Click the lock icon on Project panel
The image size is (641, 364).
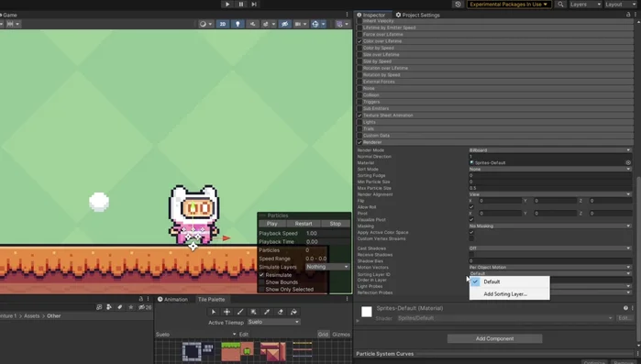click(x=141, y=299)
